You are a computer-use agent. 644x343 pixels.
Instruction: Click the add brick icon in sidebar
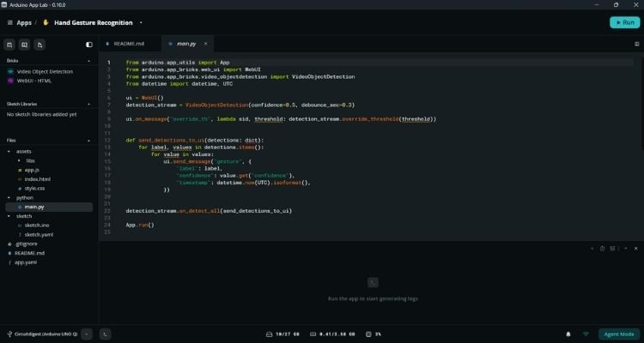coord(9,45)
